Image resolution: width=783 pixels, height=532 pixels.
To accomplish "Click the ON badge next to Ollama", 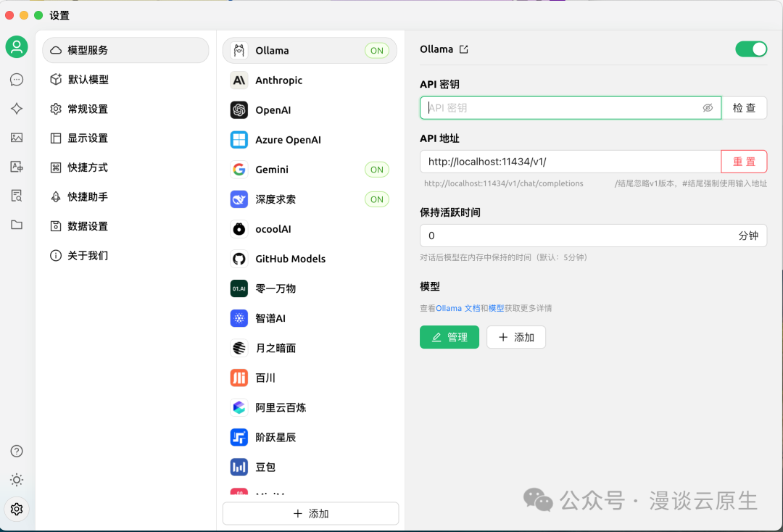I will 377,51.
